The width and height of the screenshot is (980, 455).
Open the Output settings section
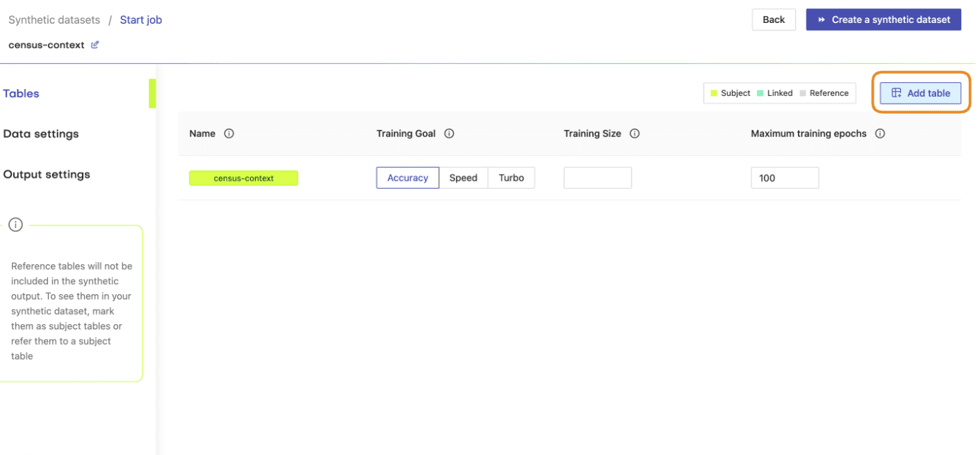pyautogui.click(x=47, y=174)
